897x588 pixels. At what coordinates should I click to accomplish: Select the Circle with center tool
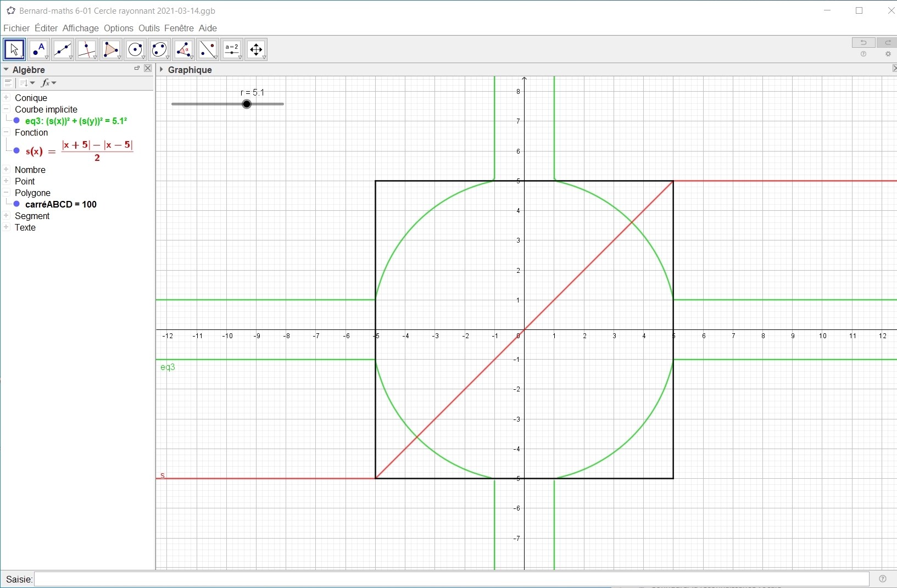click(136, 49)
